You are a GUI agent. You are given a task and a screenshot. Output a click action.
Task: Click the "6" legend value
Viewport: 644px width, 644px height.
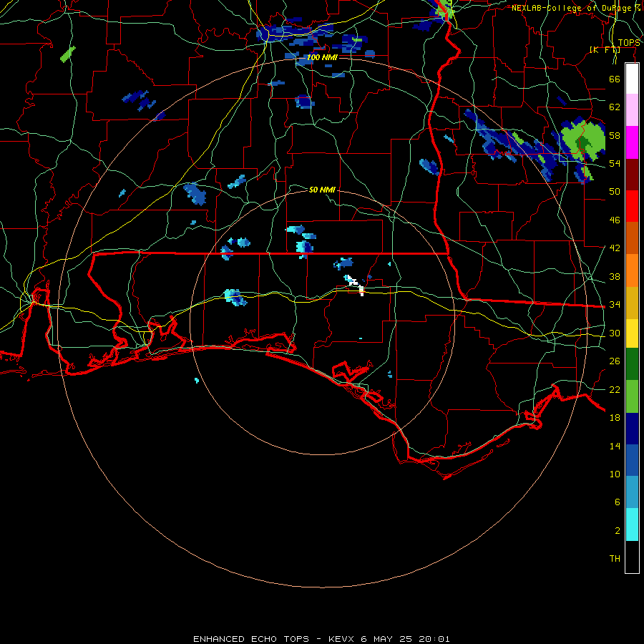[x=618, y=502]
